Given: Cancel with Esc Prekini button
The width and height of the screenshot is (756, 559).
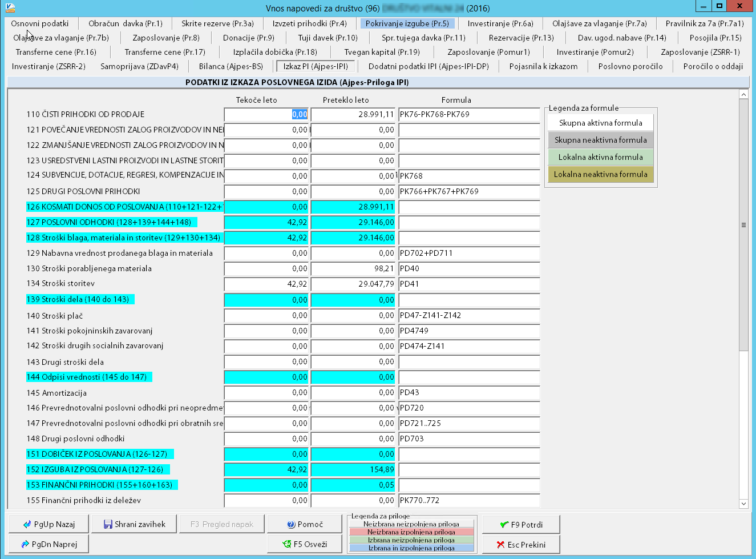Looking at the screenshot, I should coord(521,545).
